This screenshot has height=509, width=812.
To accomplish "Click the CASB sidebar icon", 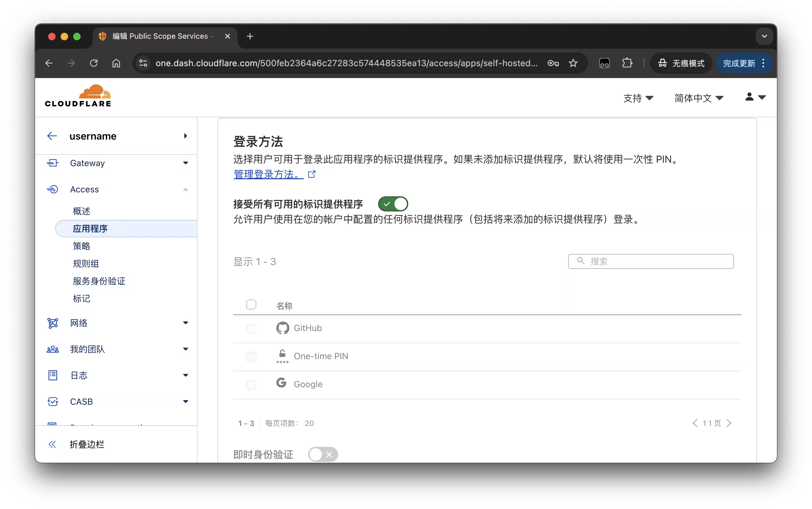I will coord(53,401).
